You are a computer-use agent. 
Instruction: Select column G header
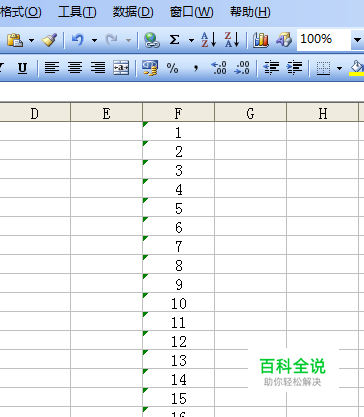[x=250, y=113]
